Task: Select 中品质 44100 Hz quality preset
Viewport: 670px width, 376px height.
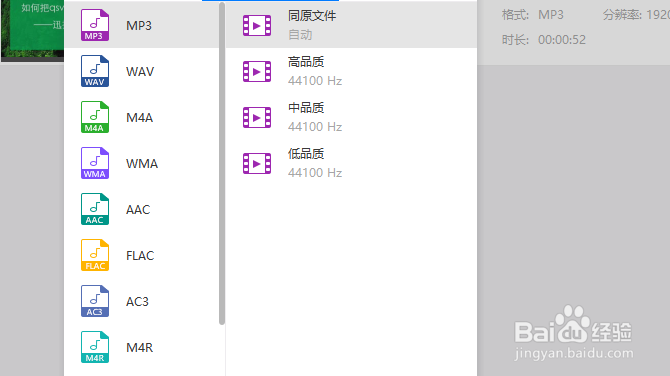Action: click(x=351, y=117)
